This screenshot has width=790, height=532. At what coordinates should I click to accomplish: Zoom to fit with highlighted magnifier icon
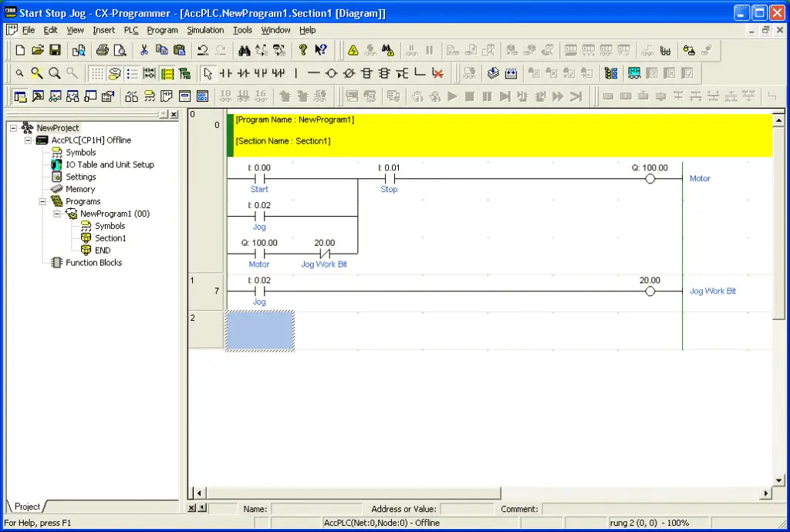[x=37, y=73]
